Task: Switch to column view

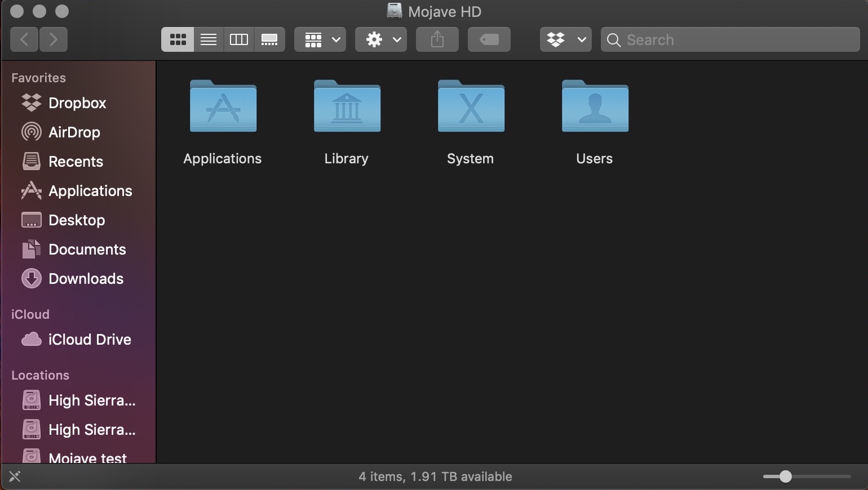Action: 238,39
